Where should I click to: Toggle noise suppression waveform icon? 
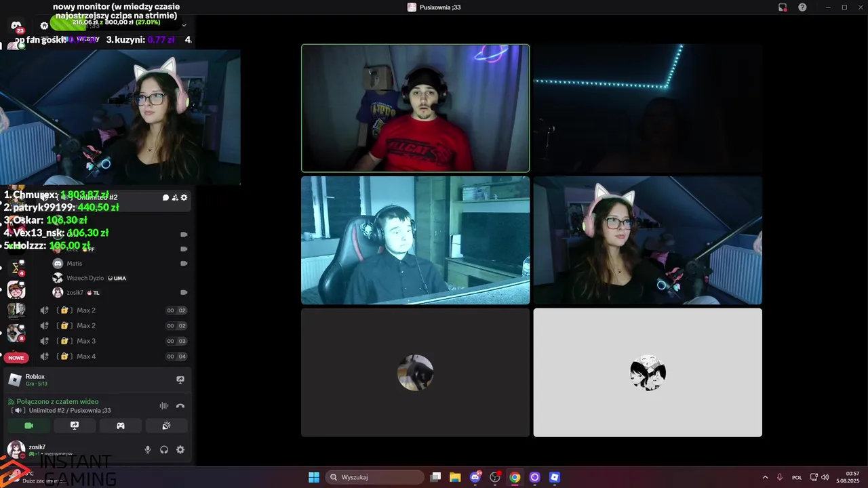pos(164,406)
